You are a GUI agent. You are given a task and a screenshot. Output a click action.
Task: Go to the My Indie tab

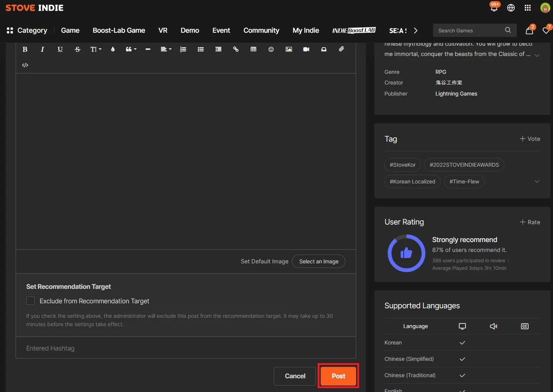click(305, 30)
